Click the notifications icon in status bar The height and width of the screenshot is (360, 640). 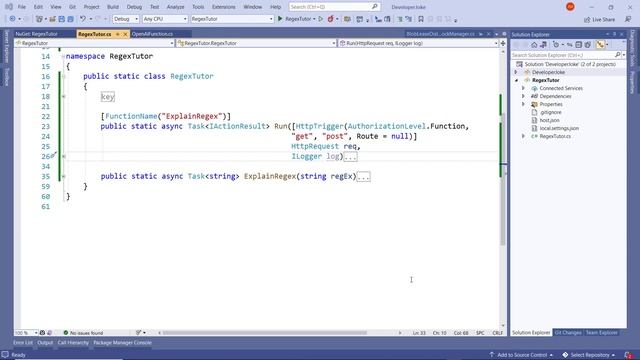(x=628, y=355)
